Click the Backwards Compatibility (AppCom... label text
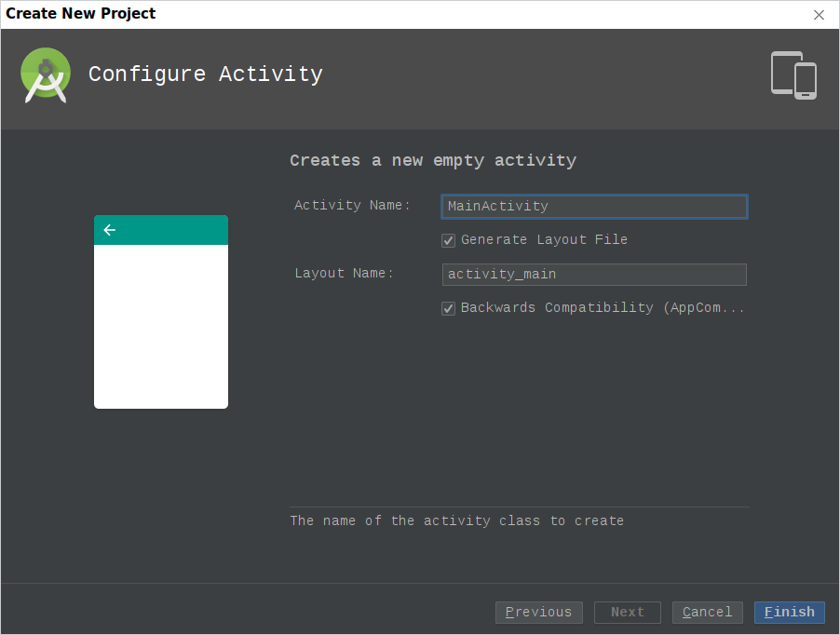Screen dimensions: 840x635 click(603, 308)
